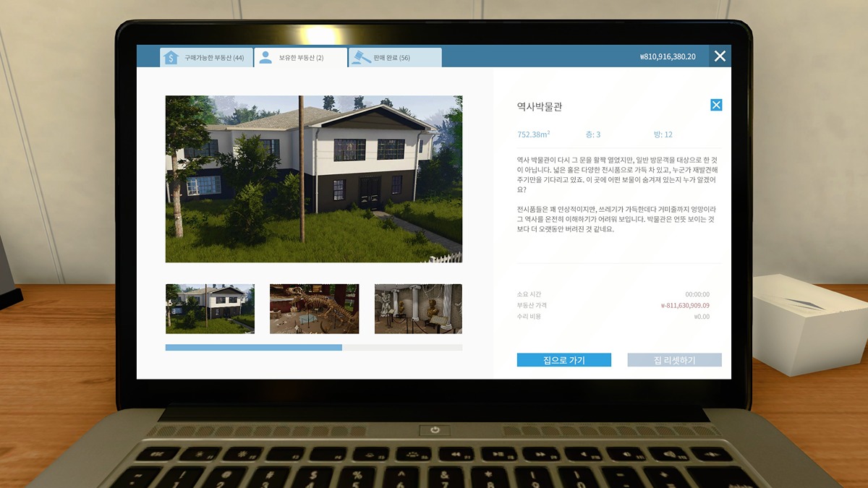Select the 보유한 부동산 (2) tab
Image resolution: width=868 pixels, height=488 pixels.
coord(301,58)
